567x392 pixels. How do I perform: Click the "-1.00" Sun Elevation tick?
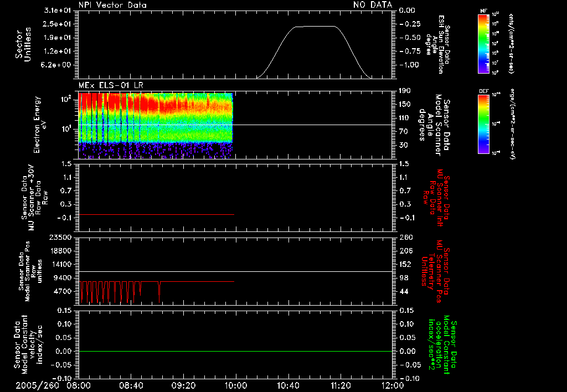click(410, 65)
